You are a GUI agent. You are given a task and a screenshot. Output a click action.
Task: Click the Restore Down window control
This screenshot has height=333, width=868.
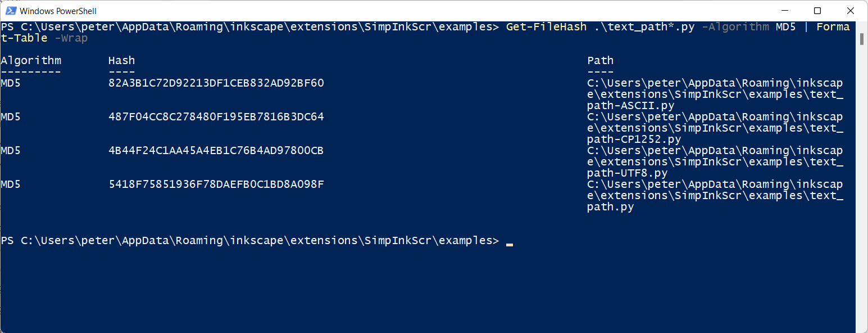pos(817,11)
